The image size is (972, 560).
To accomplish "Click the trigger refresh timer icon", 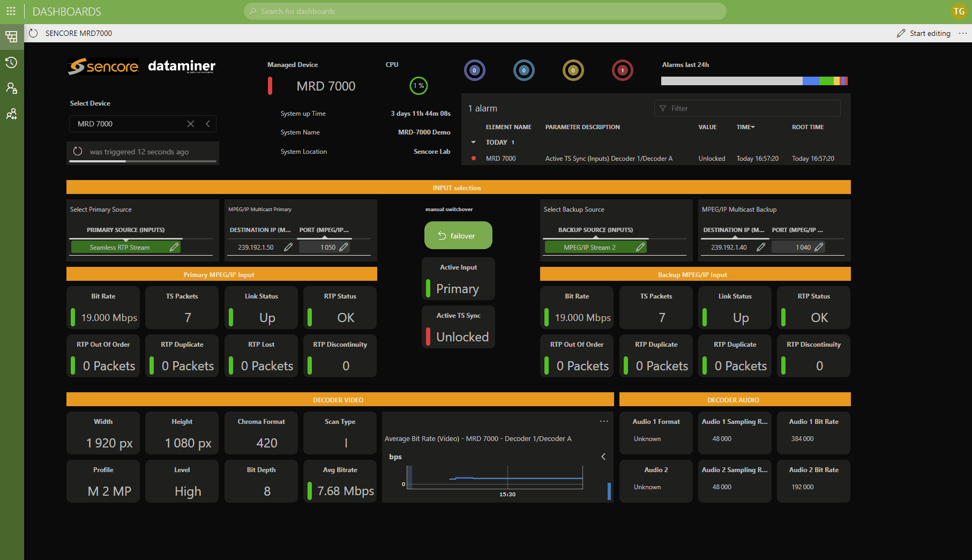I will pyautogui.click(x=78, y=151).
